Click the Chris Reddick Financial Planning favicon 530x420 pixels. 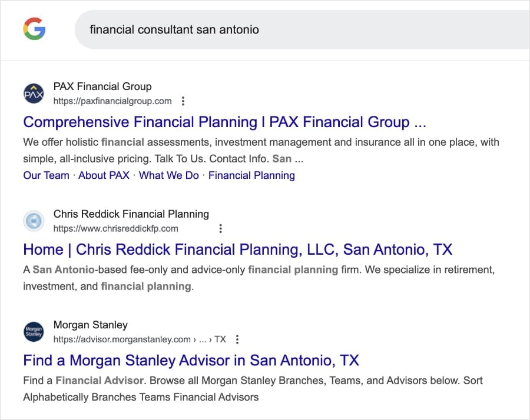click(34, 221)
